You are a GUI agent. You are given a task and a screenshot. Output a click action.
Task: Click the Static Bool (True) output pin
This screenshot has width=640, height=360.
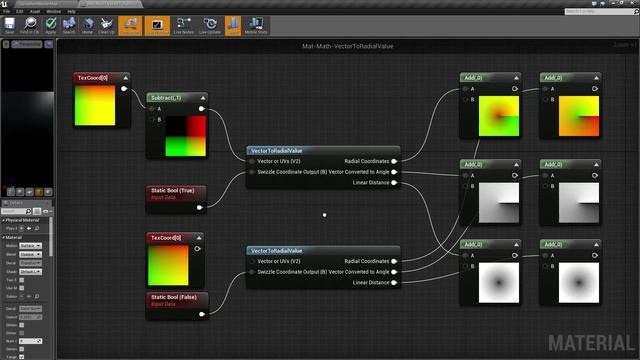[200, 207]
